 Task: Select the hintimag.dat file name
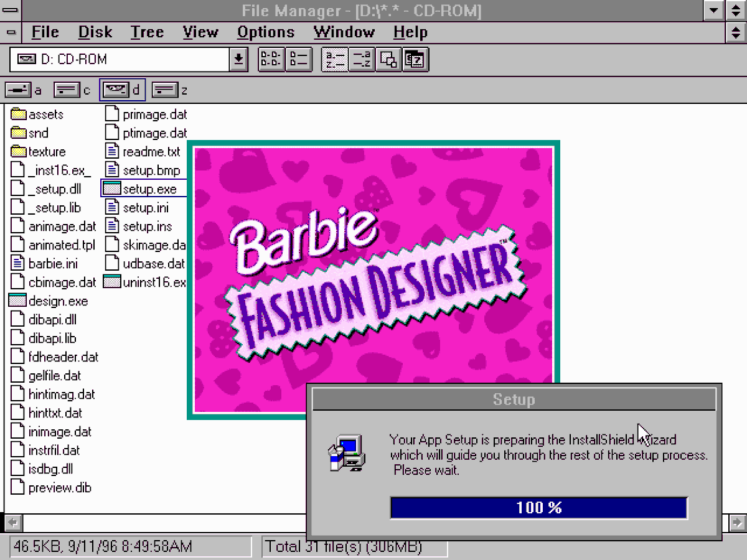point(62,394)
